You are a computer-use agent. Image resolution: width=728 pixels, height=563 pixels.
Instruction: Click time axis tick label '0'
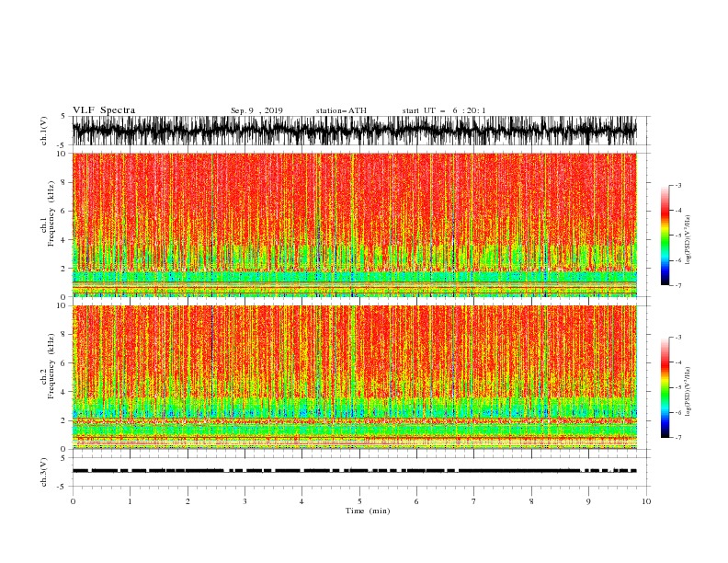[73, 501]
